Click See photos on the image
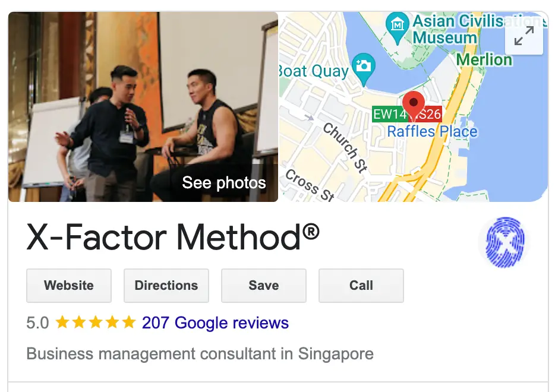The height and width of the screenshot is (392, 555). (223, 182)
